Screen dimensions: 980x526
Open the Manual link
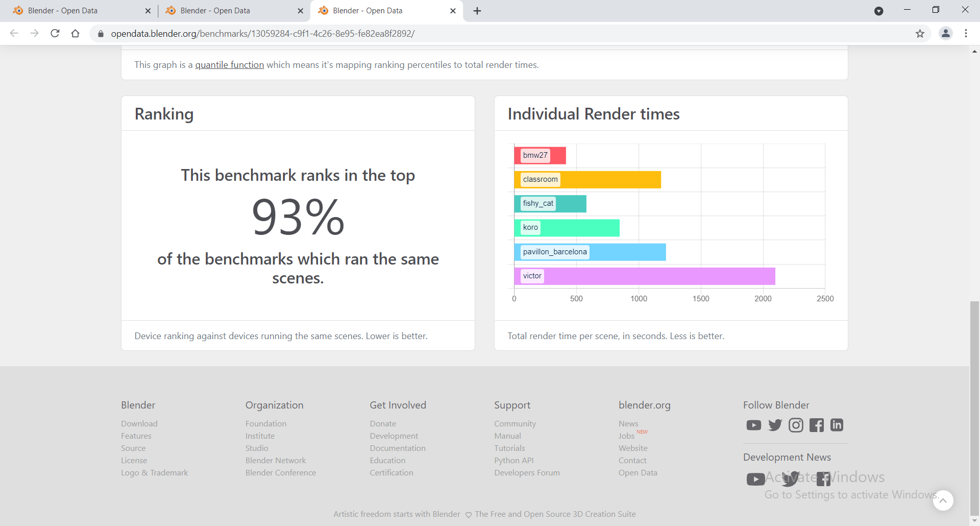507,436
